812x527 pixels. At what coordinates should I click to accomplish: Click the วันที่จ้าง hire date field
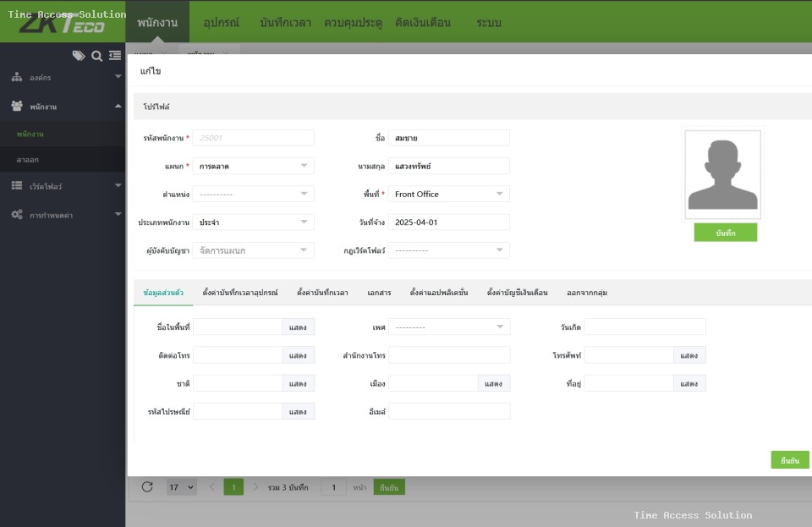click(x=448, y=222)
